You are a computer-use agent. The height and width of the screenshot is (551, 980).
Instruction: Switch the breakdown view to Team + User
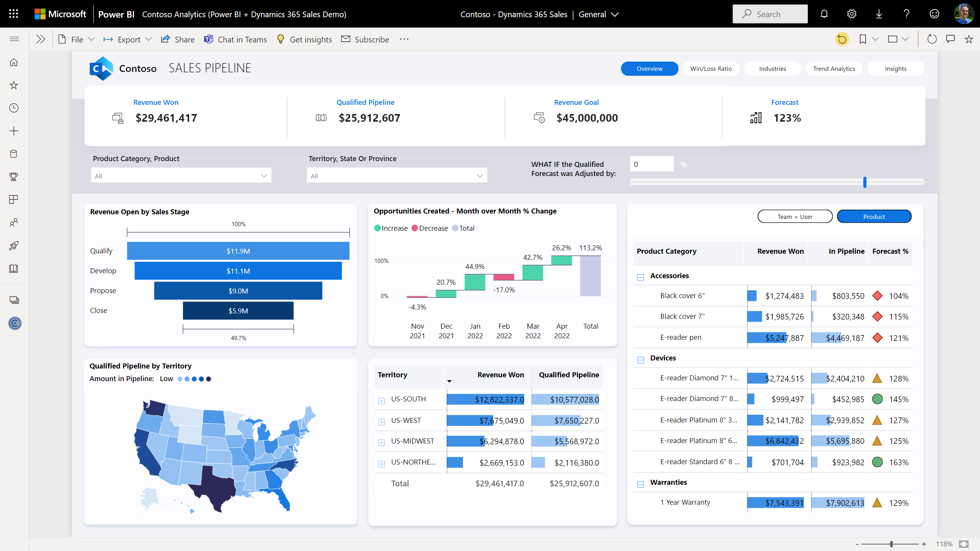point(795,216)
